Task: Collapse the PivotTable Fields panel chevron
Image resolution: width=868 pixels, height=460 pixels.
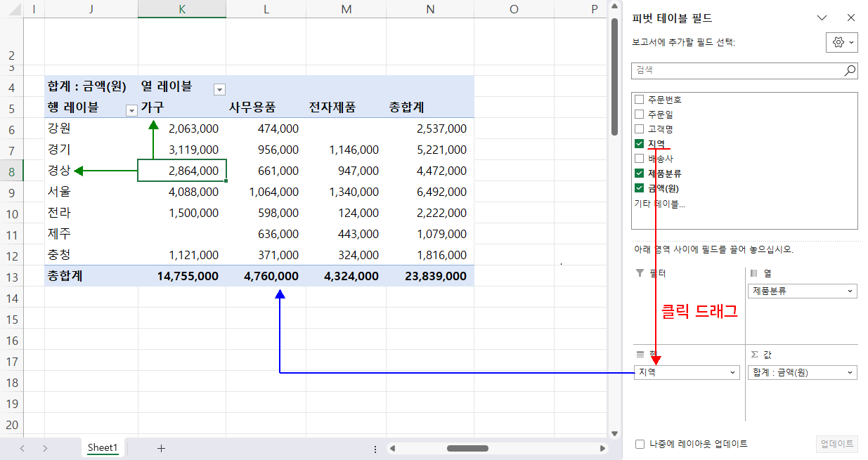Action: point(823,18)
